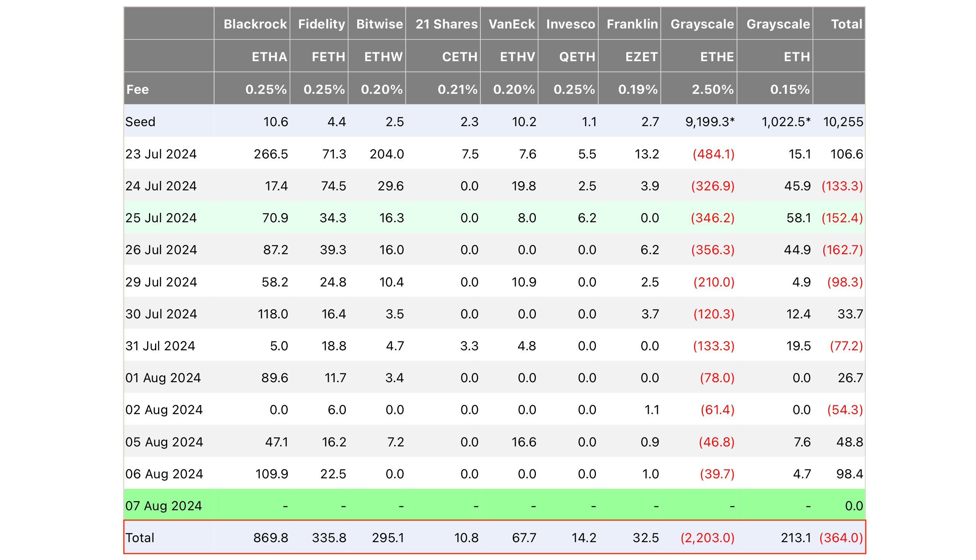This screenshot has height=560, width=976.
Task: Click the Fidelity column header
Action: click(321, 24)
